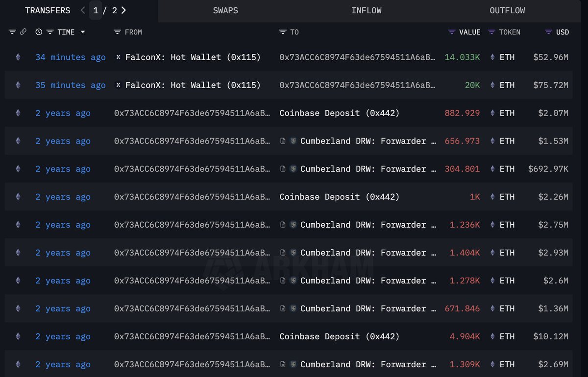Filter the USD column
The width and height of the screenshot is (588, 377).
pos(548,32)
